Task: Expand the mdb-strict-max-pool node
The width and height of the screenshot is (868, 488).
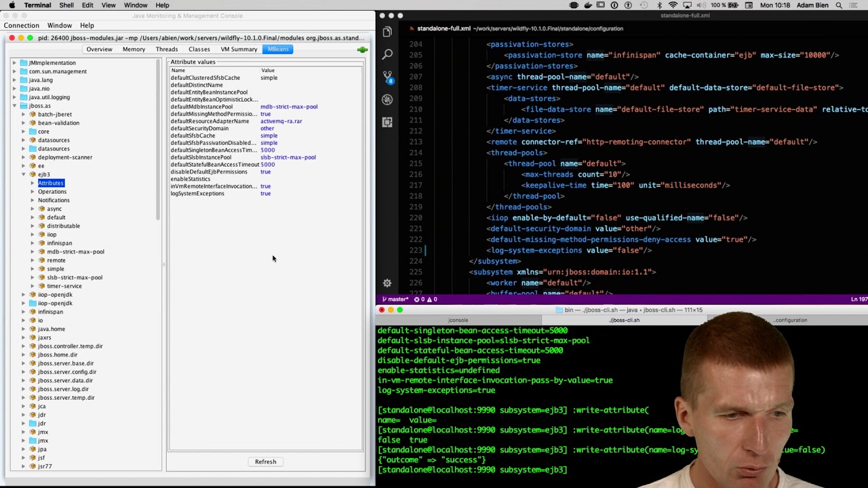Action: pos(32,252)
